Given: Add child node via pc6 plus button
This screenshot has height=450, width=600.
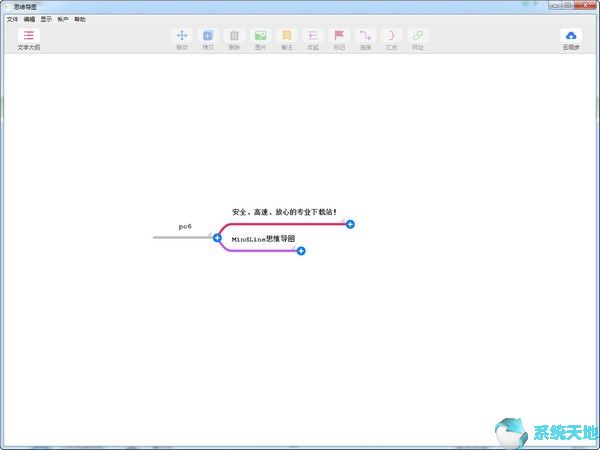Looking at the screenshot, I should tap(217, 238).
